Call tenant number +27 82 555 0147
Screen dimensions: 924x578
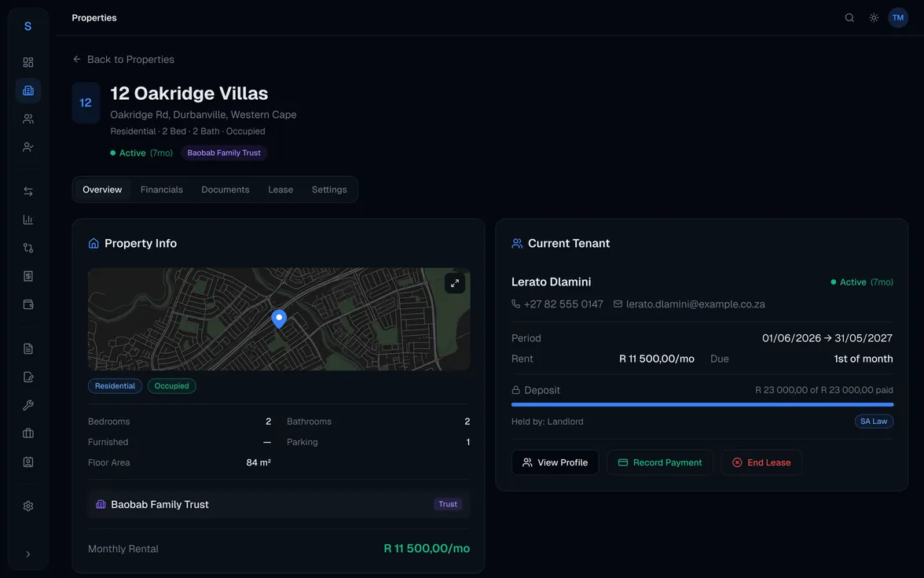[558, 304]
